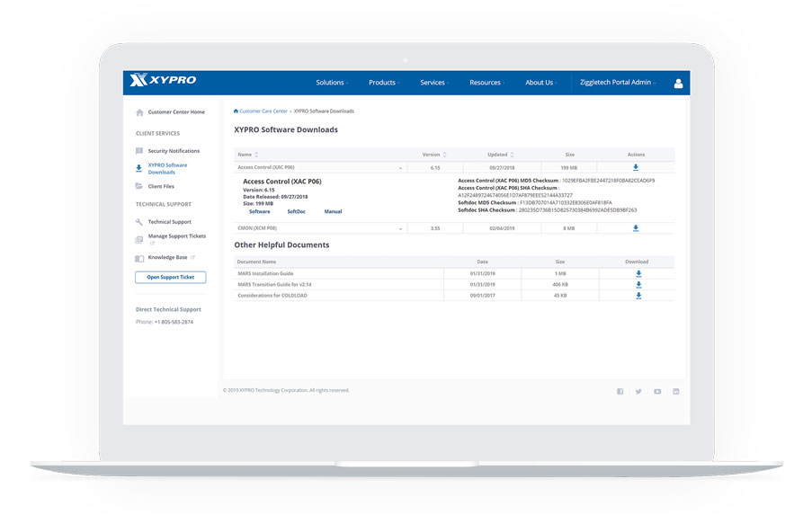
Task: Collapse the Access Control (XAC P06) row
Action: 400,168
